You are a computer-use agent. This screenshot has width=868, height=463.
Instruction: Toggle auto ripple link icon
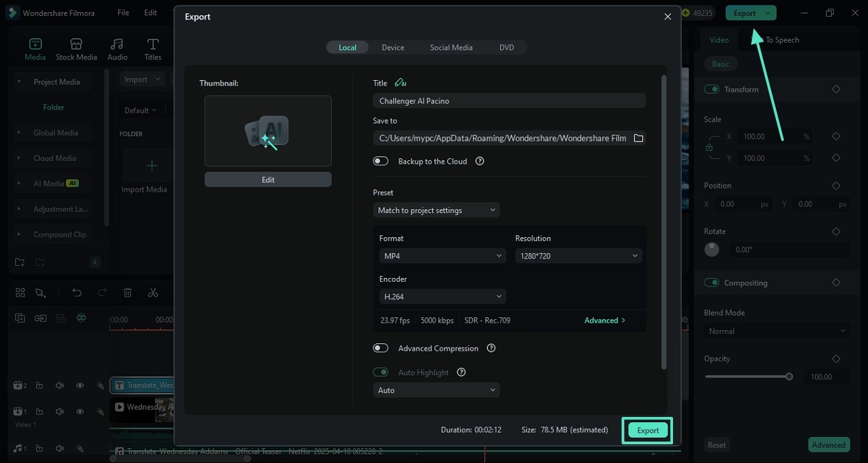(41, 318)
